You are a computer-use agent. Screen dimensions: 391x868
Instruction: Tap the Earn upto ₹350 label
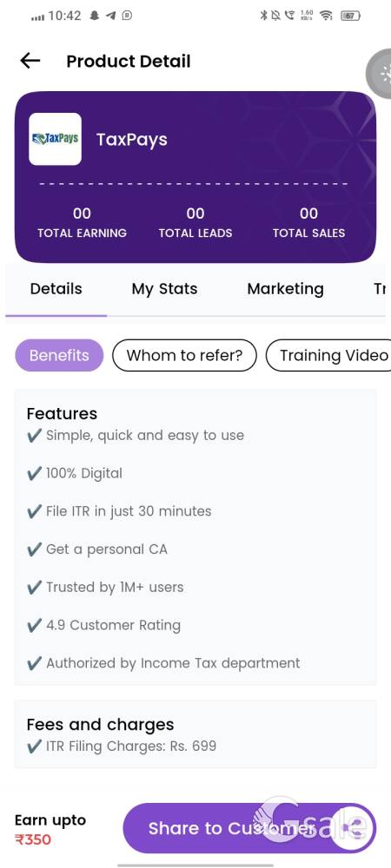tap(50, 829)
